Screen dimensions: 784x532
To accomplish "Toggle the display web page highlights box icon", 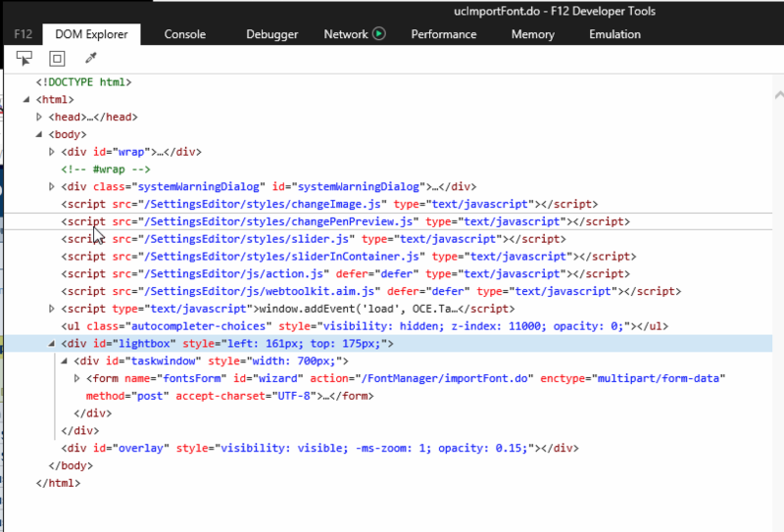I will click(57, 59).
